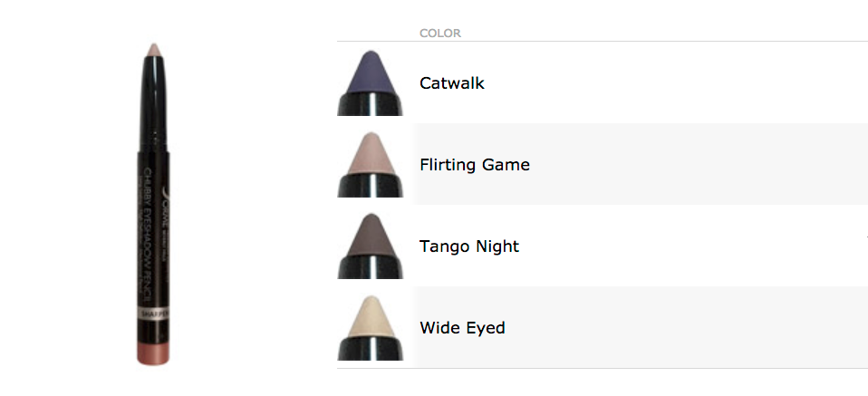The image size is (868, 396).
Task: Choose the brown Tango Night tip swatch
Action: point(370,238)
